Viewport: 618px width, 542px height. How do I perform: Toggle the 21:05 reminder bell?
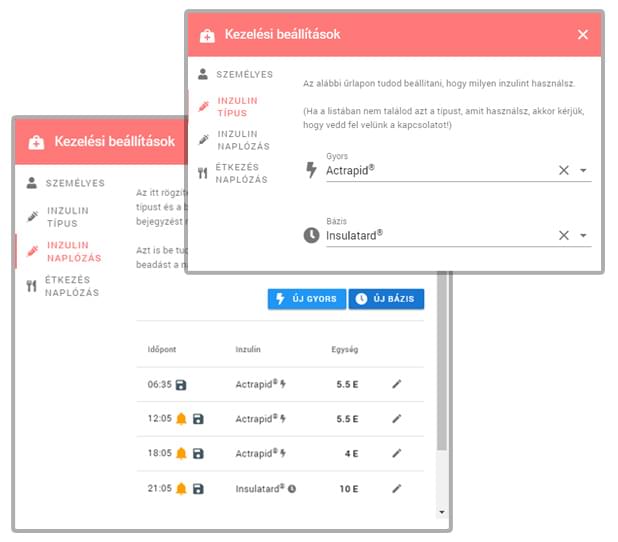181,489
